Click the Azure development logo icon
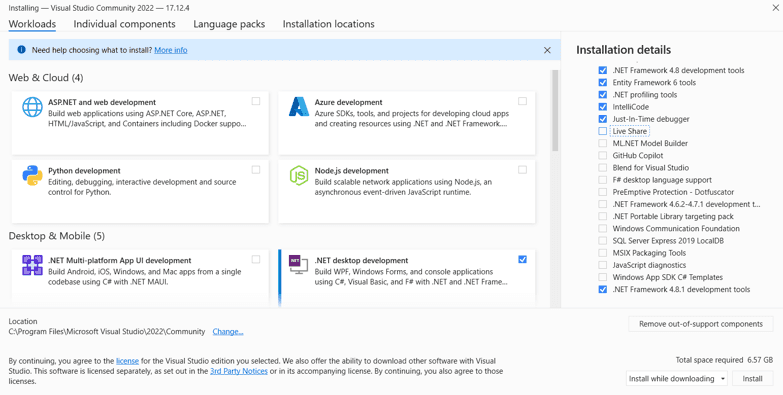Image resolution: width=783 pixels, height=395 pixels. tap(299, 107)
